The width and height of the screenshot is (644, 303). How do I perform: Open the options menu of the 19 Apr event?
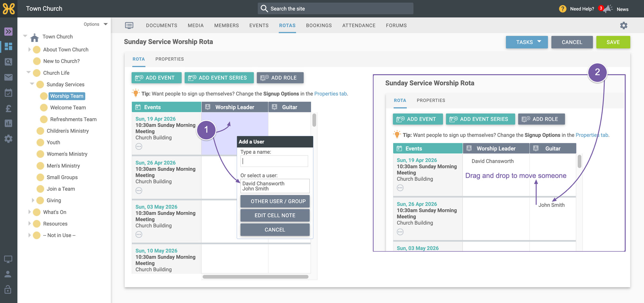click(139, 147)
